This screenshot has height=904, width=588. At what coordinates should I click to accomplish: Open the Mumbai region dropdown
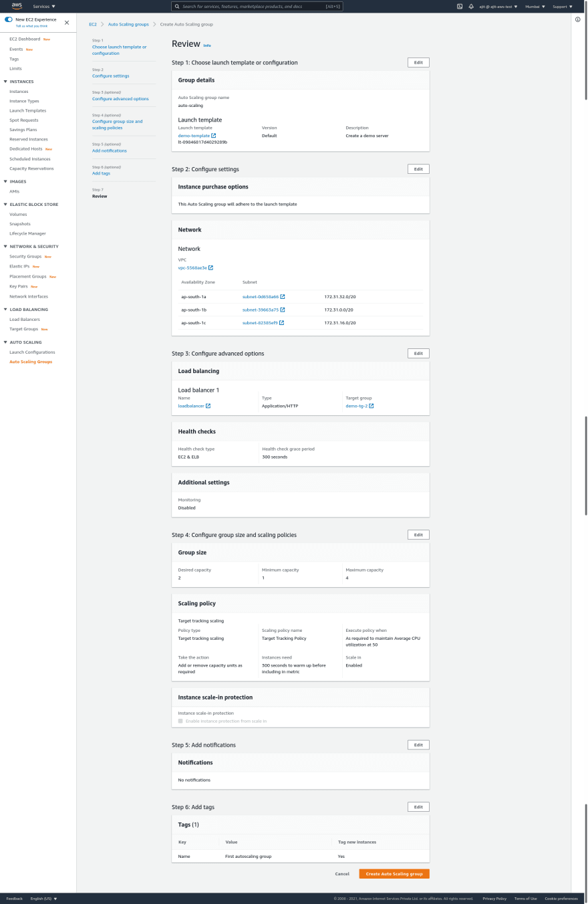pos(535,6)
